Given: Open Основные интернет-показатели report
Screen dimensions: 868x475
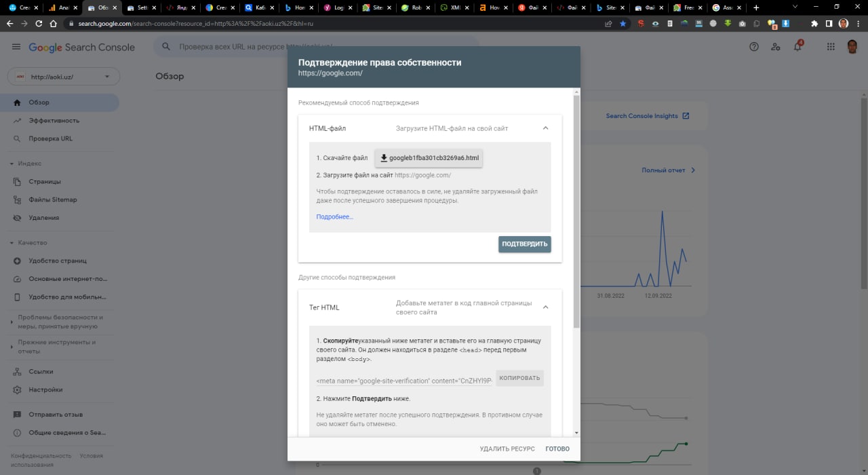Looking at the screenshot, I should click(x=59, y=279).
